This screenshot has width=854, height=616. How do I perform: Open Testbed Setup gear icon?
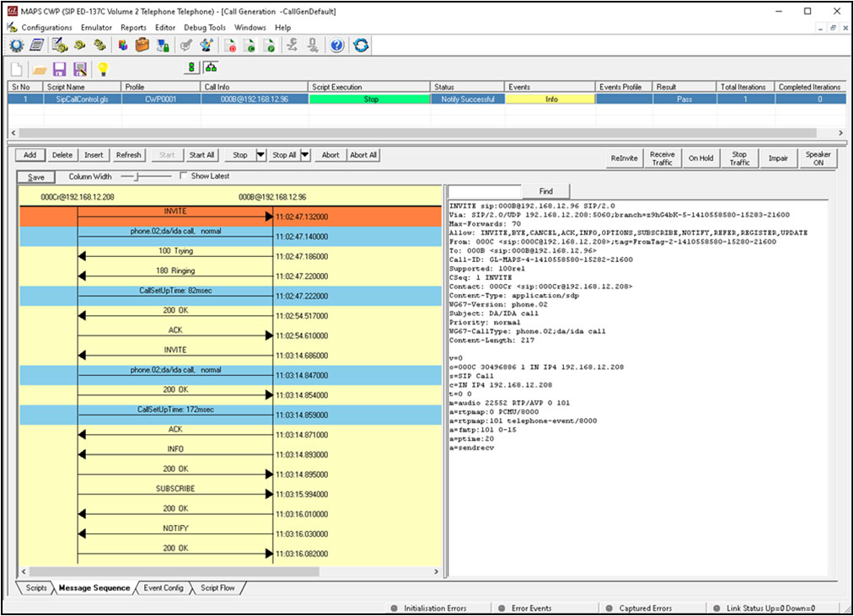click(x=17, y=46)
